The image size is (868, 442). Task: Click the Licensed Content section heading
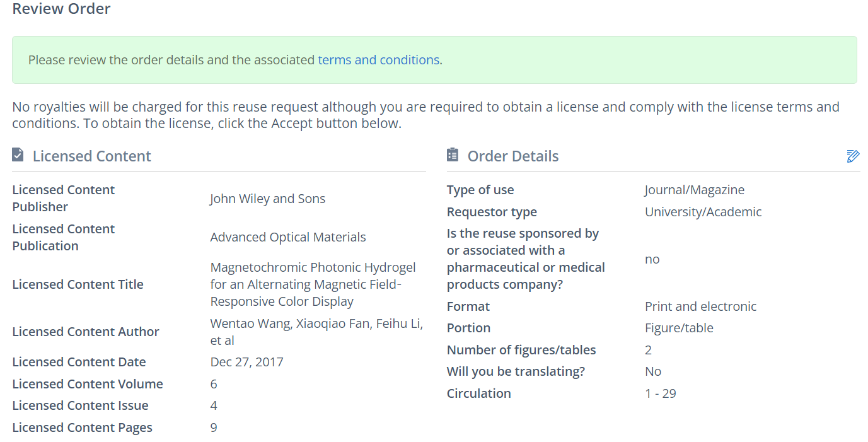pos(92,156)
